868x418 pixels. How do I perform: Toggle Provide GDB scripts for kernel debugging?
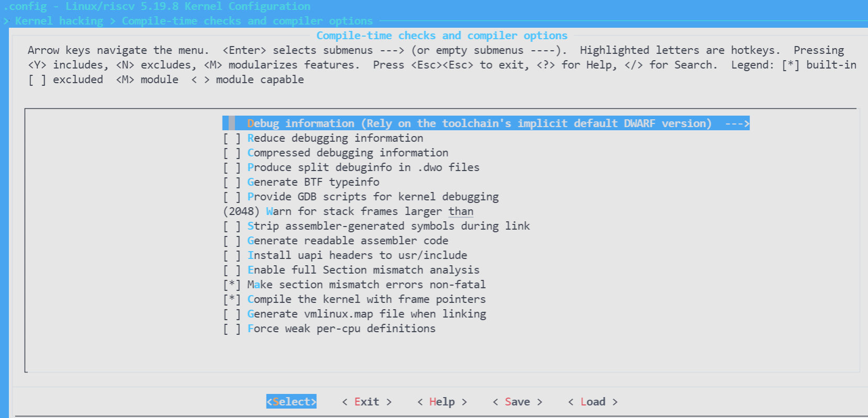click(x=232, y=197)
